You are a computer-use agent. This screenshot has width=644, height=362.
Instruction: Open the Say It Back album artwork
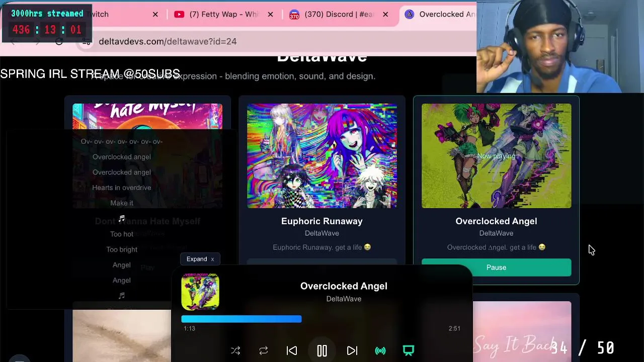coord(522,332)
